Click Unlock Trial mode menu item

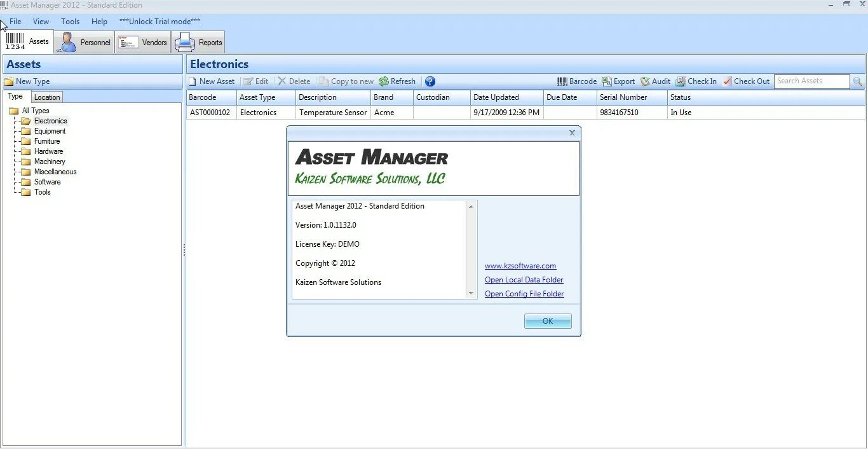pyautogui.click(x=159, y=21)
